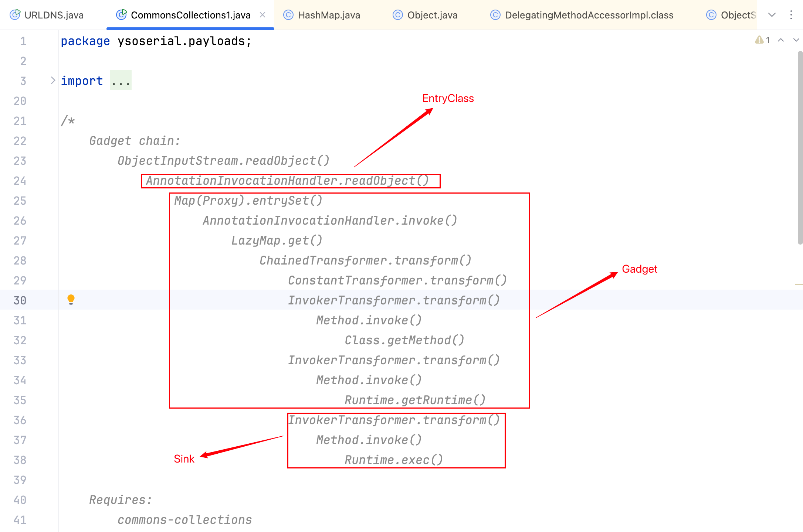Click the yellow warning stripe mark on scrollbar
Screen dimensions: 803x532
tap(799, 284)
